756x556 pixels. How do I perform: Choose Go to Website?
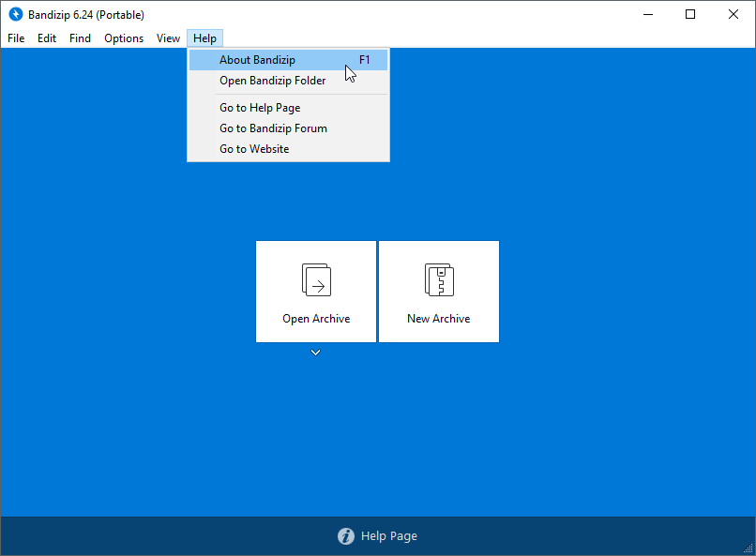[x=288, y=149]
